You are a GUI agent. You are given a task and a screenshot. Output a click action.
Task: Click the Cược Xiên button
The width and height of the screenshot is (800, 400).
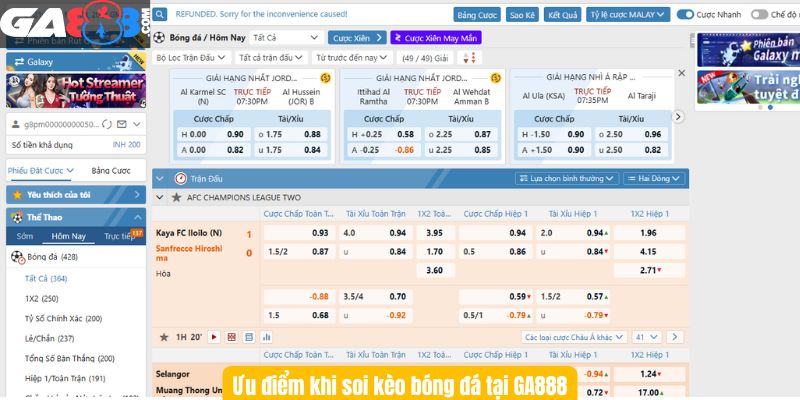click(x=357, y=38)
